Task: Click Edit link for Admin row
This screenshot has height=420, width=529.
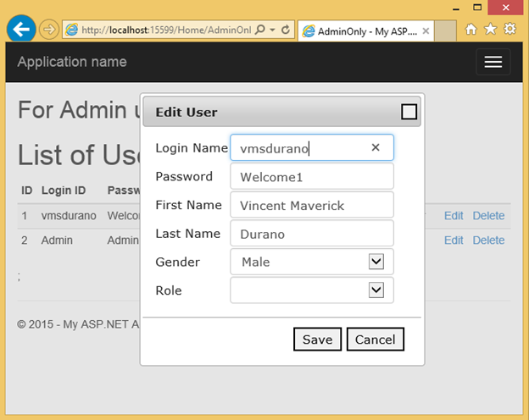Action: click(x=454, y=240)
